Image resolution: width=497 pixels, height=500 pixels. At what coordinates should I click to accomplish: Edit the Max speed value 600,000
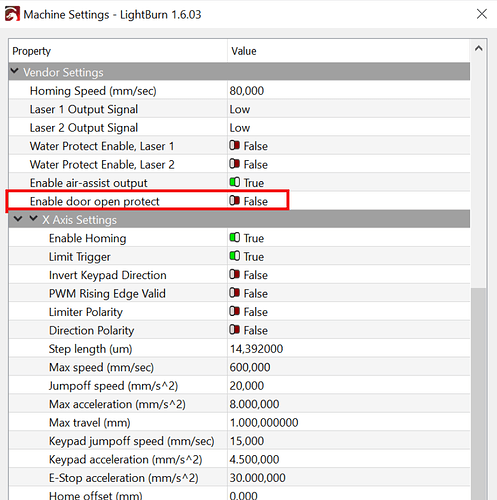click(x=250, y=367)
